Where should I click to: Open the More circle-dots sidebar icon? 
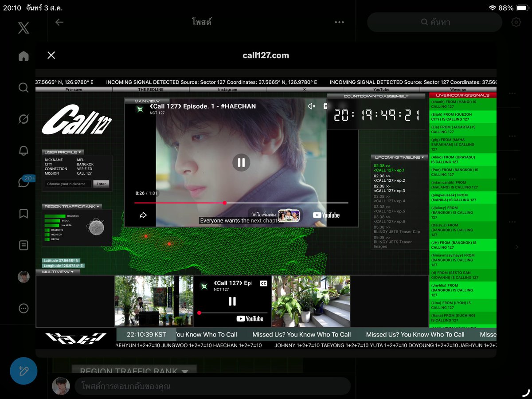point(23,309)
